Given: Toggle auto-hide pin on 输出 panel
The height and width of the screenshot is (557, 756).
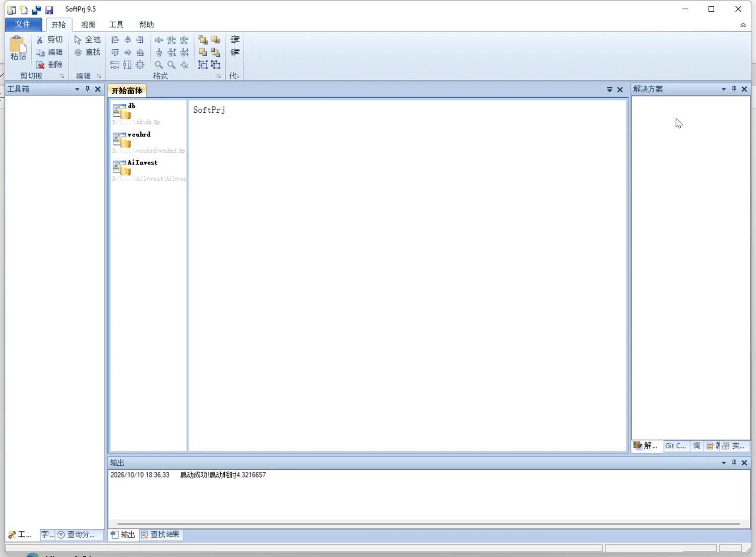Looking at the screenshot, I should 734,462.
